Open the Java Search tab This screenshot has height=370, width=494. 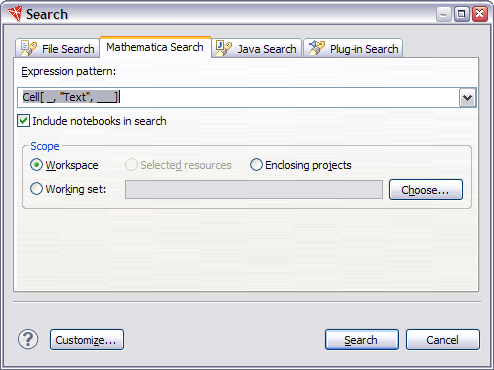256,48
